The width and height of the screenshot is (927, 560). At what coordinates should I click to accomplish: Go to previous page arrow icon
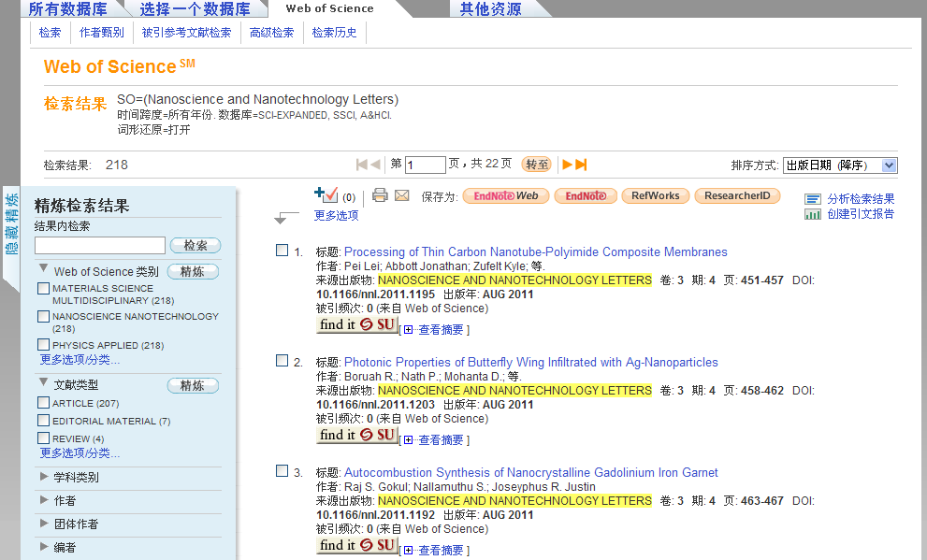click(x=375, y=165)
